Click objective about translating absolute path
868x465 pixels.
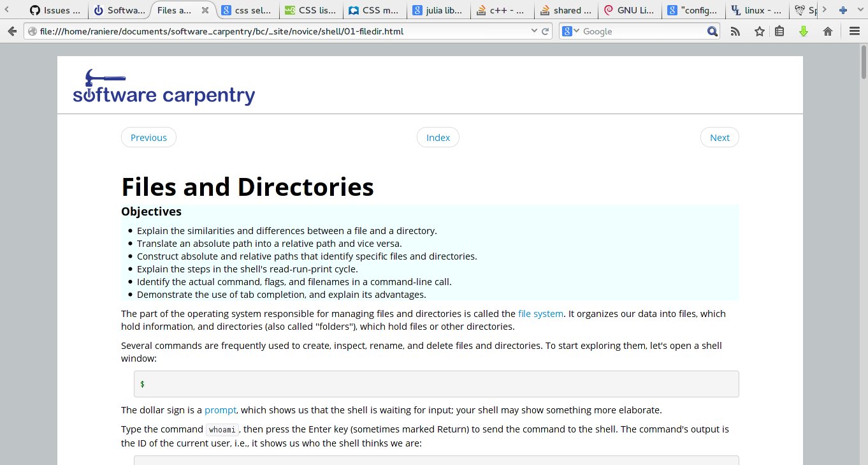tap(270, 243)
